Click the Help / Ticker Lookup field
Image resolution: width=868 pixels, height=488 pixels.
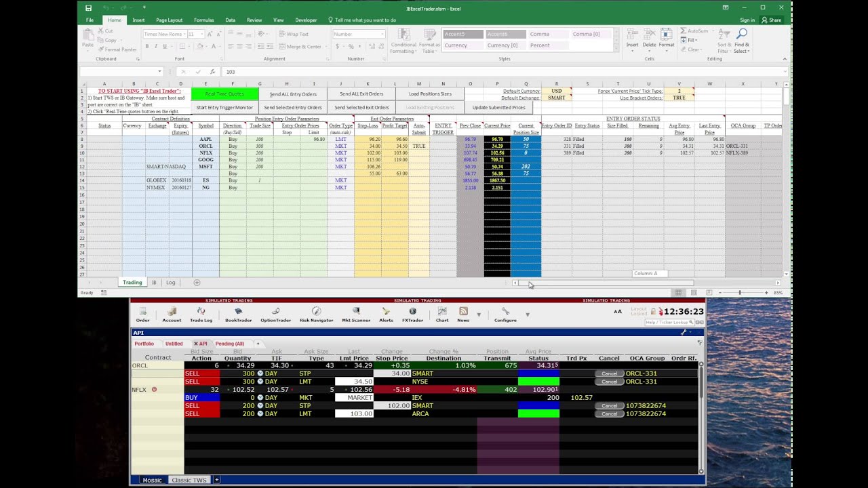click(671, 323)
